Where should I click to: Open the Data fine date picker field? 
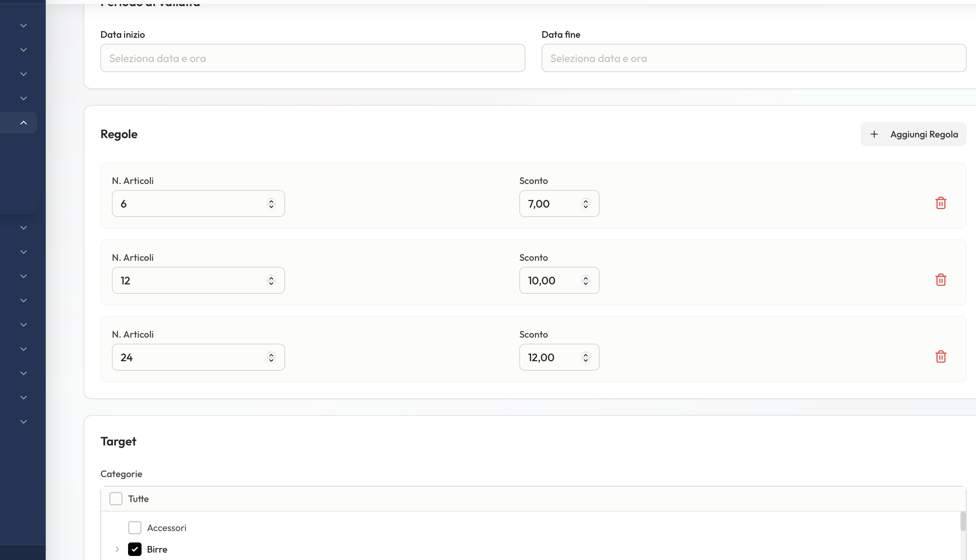pos(754,58)
